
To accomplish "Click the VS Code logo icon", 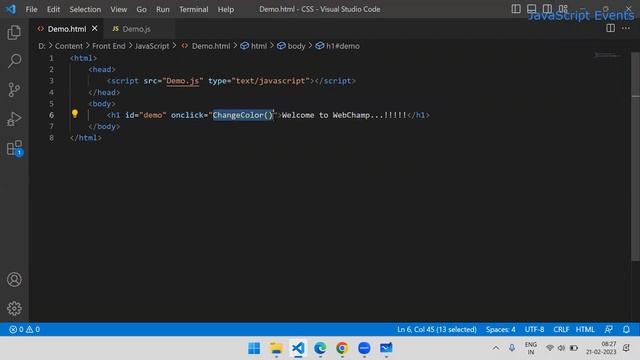I will point(11,9).
